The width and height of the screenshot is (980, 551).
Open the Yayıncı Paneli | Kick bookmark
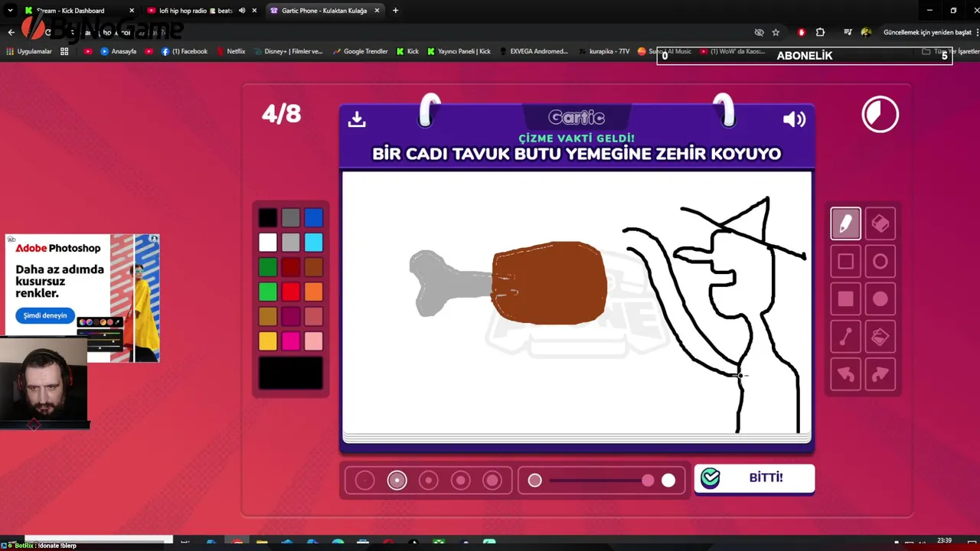pyautogui.click(x=459, y=51)
